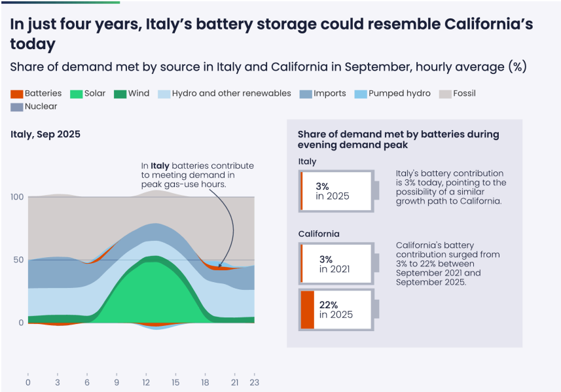
Task: Click the orange Batteries legend swatch
Action: click(x=17, y=94)
